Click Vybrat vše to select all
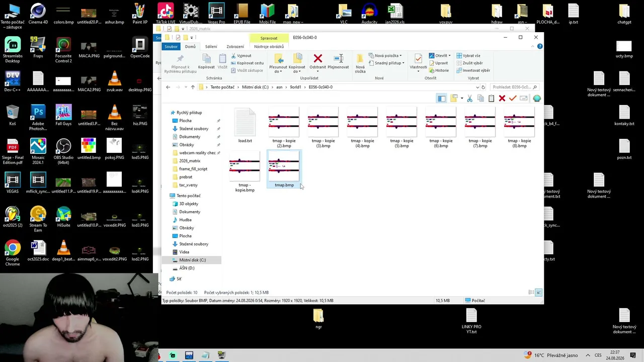The image size is (644, 362). click(x=468, y=56)
